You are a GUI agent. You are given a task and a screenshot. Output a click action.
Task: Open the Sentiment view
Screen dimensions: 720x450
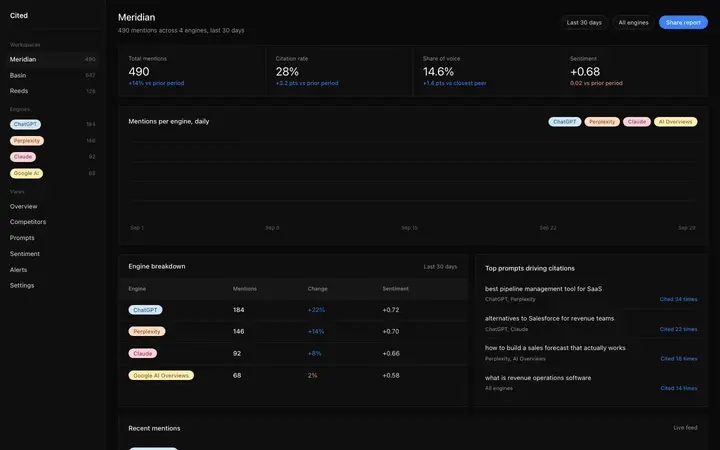(x=25, y=253)
